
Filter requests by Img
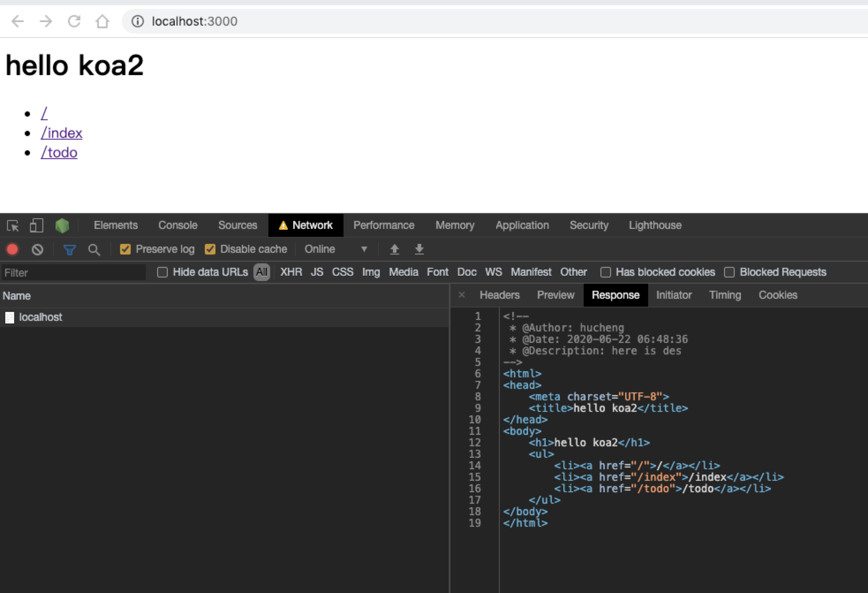(x=371, y=272)
